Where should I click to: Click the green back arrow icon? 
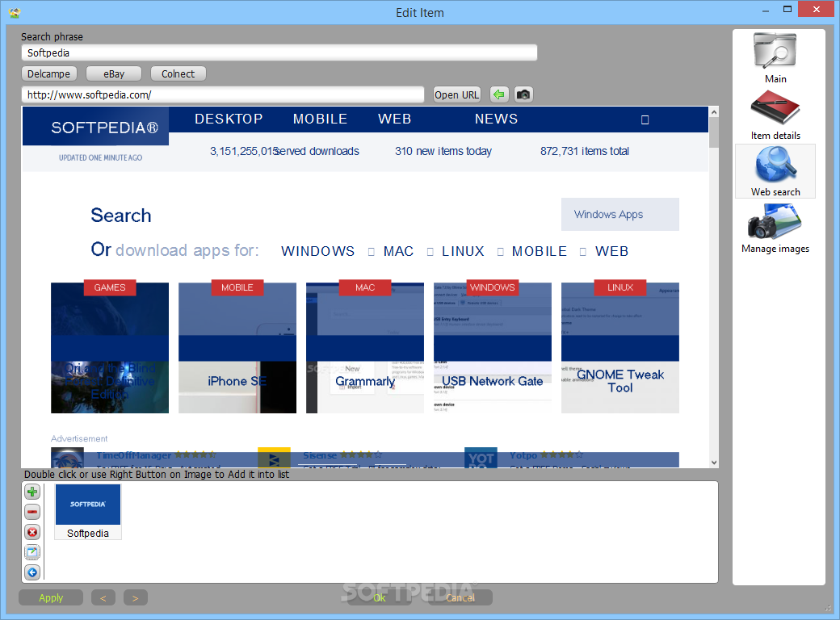(499, 94)
